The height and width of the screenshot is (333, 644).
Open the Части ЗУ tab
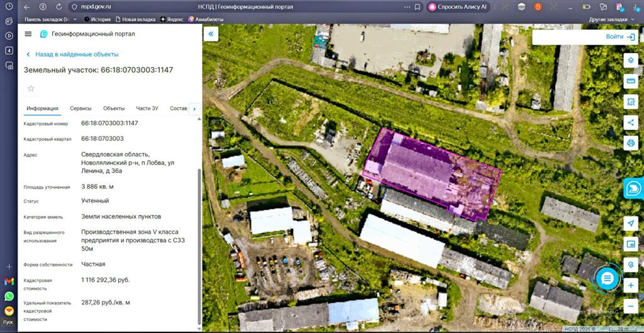click(x=147, y=108)
